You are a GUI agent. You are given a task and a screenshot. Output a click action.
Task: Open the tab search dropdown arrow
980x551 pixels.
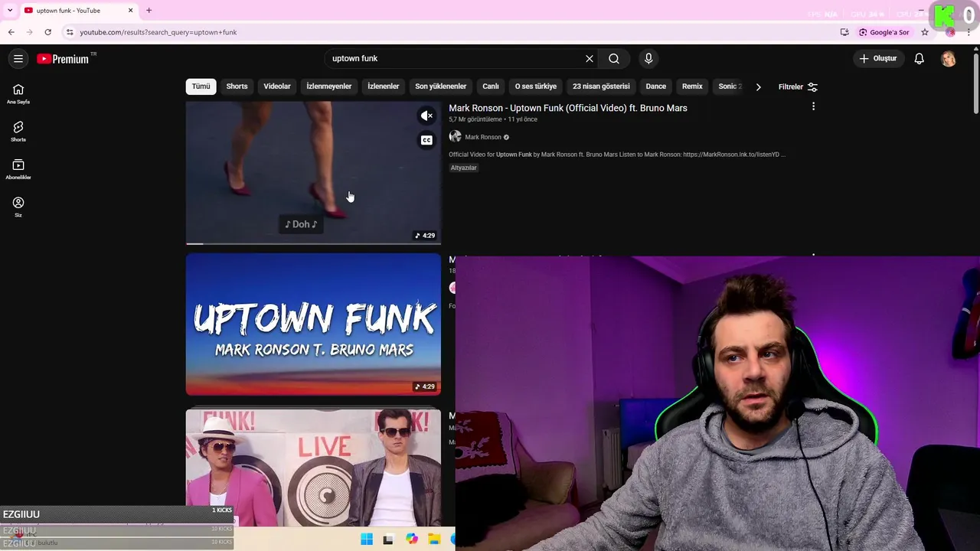click(x=9, y=11)
